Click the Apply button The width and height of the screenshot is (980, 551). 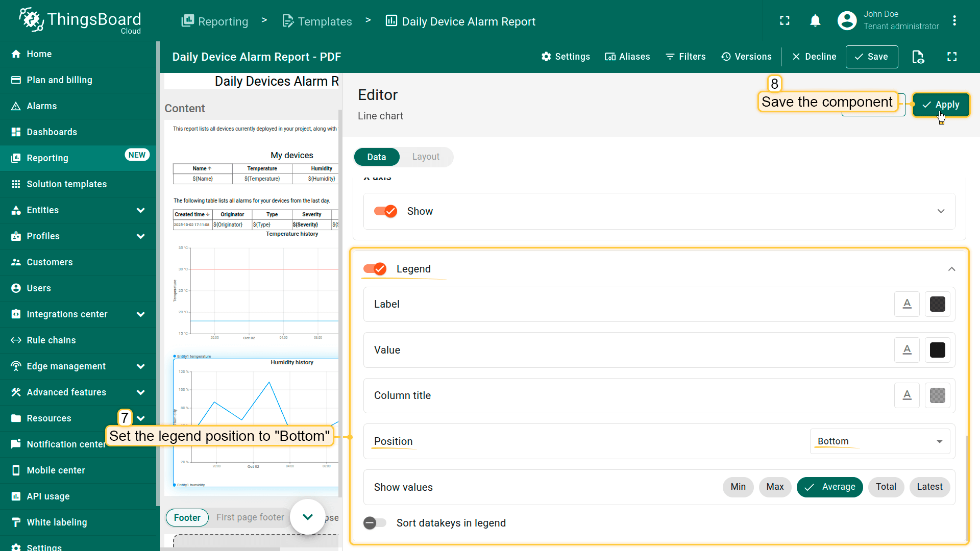pos(940,105)
